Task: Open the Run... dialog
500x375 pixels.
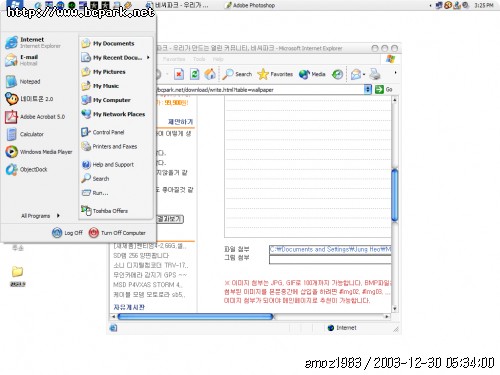Action: coord(95,193)
